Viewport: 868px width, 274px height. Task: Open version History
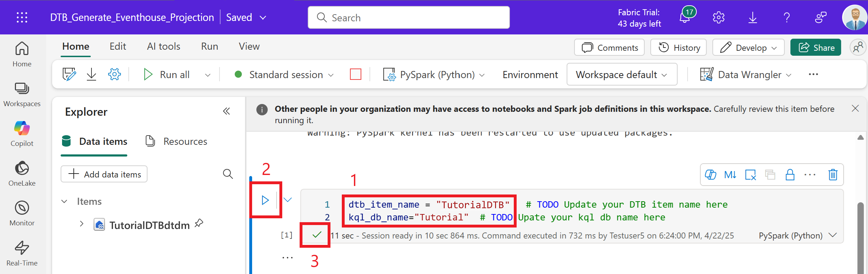click(x=679, y=48)
